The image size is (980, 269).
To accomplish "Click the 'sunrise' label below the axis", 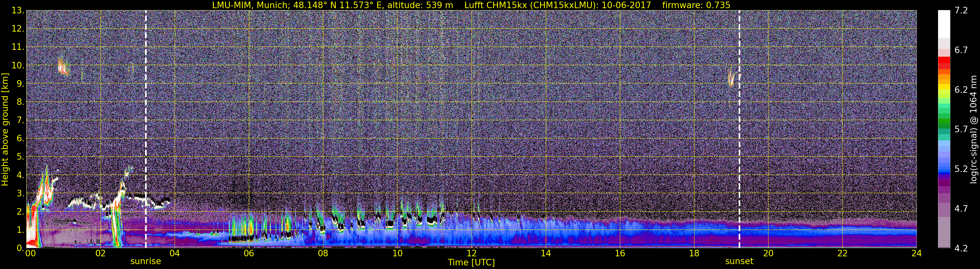I will pyautogui.click(x=146, y=262).
